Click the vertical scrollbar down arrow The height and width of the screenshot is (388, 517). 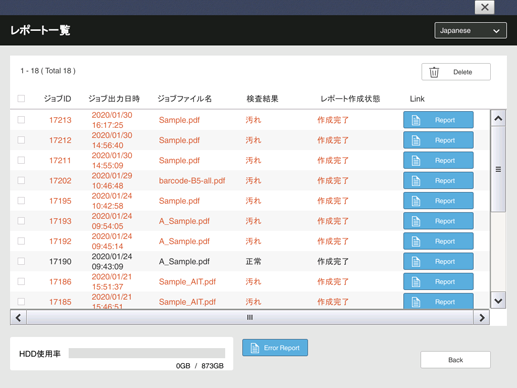(498, 301)
